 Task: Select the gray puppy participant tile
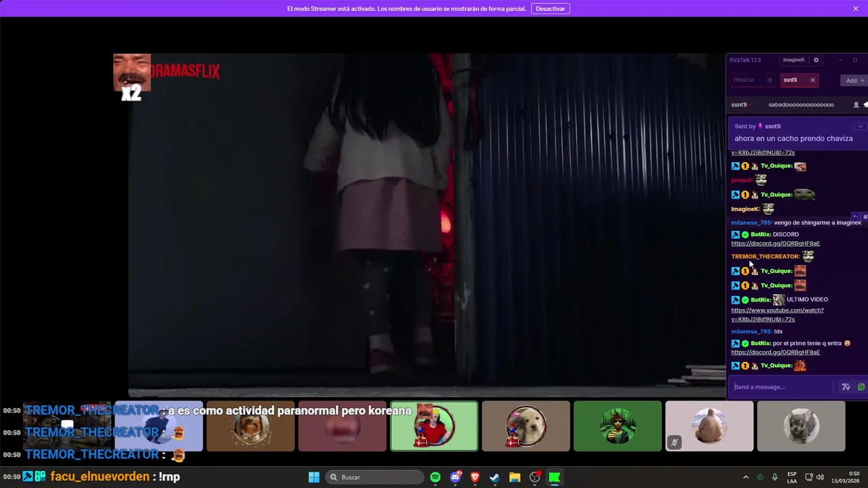801,426
